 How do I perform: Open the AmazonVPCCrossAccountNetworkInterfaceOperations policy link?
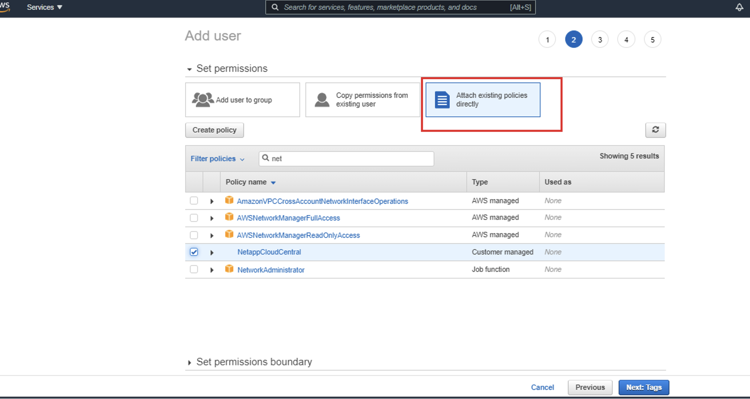pos(322,201)
